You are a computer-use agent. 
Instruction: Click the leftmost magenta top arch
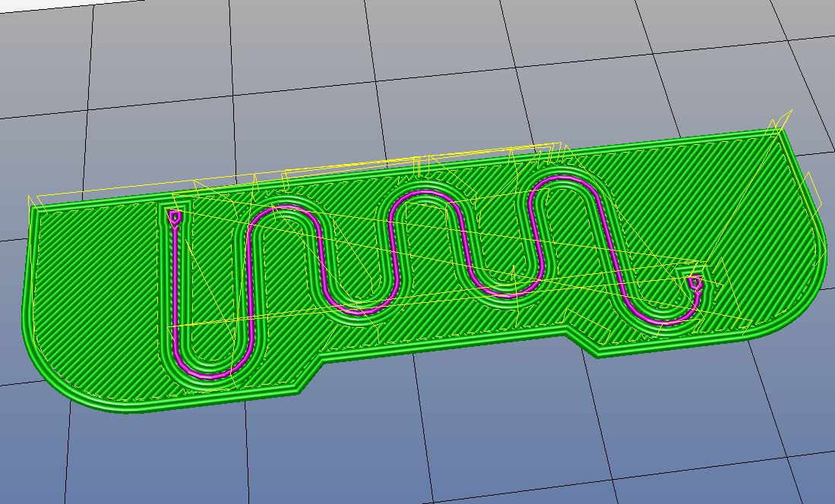click(x=283, y=208)
